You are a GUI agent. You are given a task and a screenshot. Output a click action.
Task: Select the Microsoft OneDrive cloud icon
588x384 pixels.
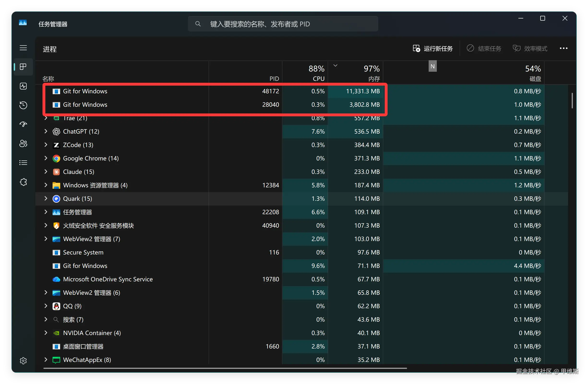(56, 279)
